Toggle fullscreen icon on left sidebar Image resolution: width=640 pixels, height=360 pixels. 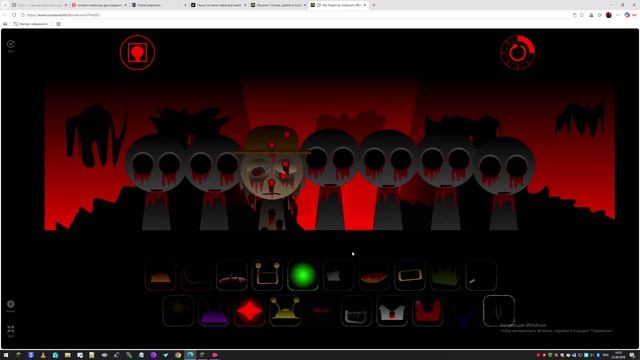[11, 329]
